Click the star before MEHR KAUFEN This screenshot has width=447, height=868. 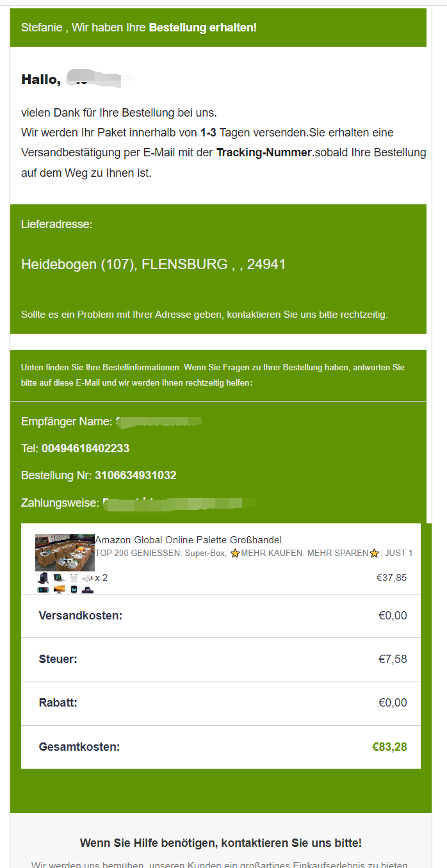(x=235, y=553)
